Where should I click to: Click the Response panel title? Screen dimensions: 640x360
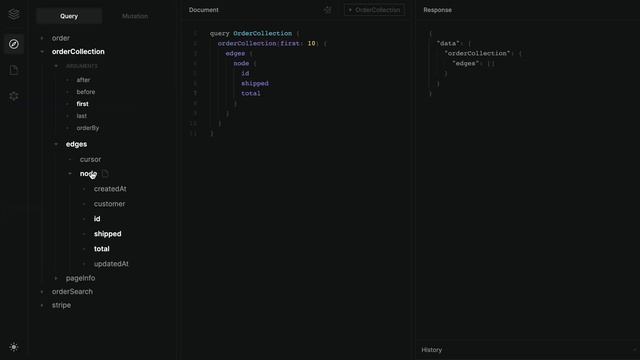[437, 10]
